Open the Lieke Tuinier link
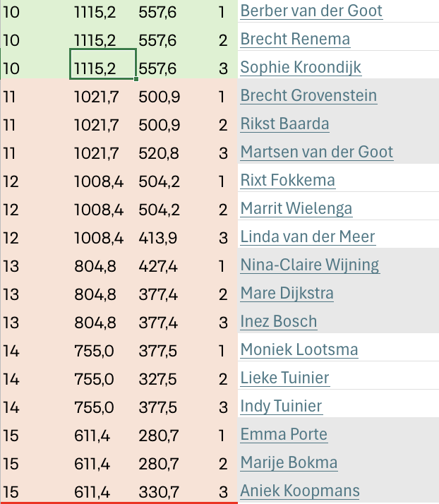The image size is (439, 504). (x=284, y=378)
